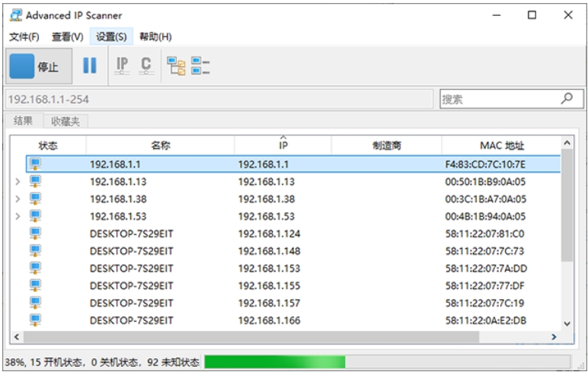Expand the 192.168.1.13 row
Screen dimensions: 588x372
point(18,182)
